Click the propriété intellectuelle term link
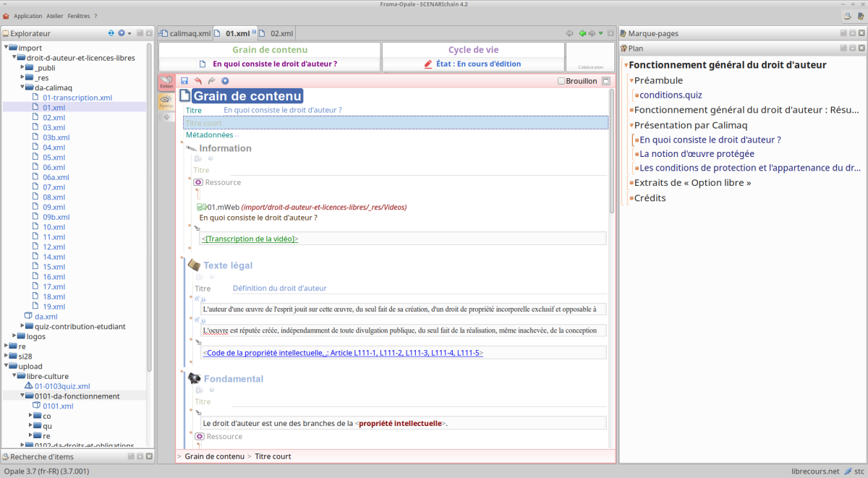 tap(400, 423)
